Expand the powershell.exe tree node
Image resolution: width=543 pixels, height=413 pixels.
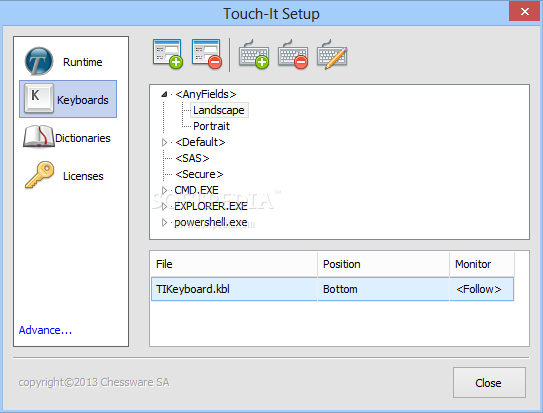[x=164, y=222]
